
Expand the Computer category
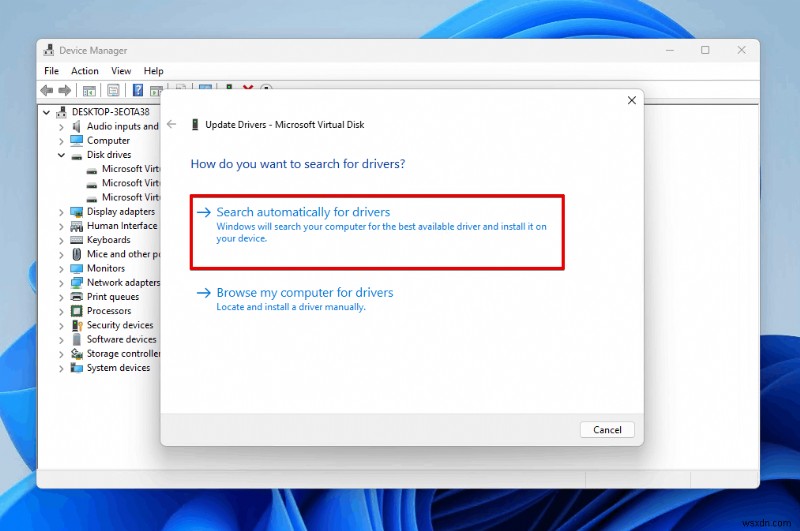[61, 141]
